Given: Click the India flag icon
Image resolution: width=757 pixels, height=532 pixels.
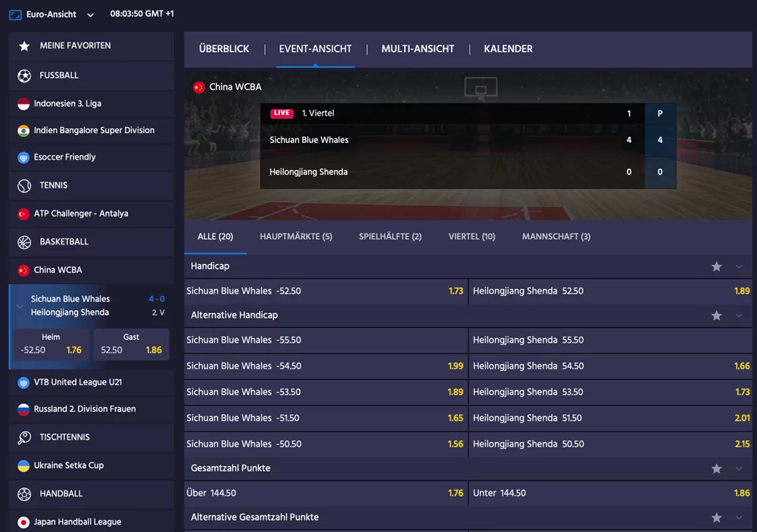Looking at the screenshot, I should 23,130.
